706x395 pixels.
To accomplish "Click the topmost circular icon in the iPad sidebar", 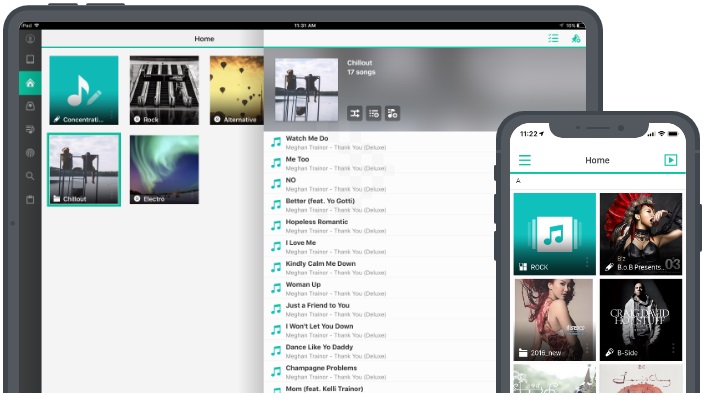I will (x=30, y=39).
